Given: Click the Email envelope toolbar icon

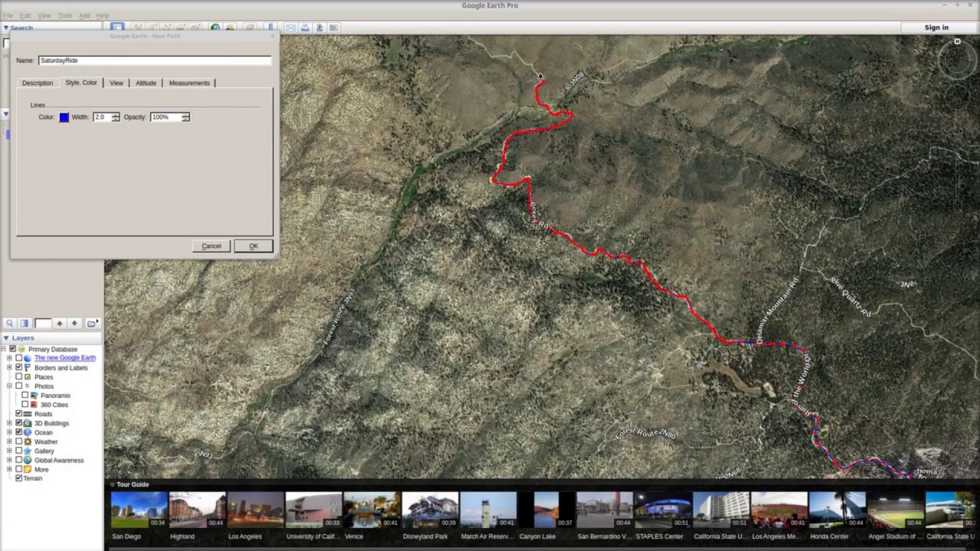Looking at the screenshot, I should [x=291, y=28].
